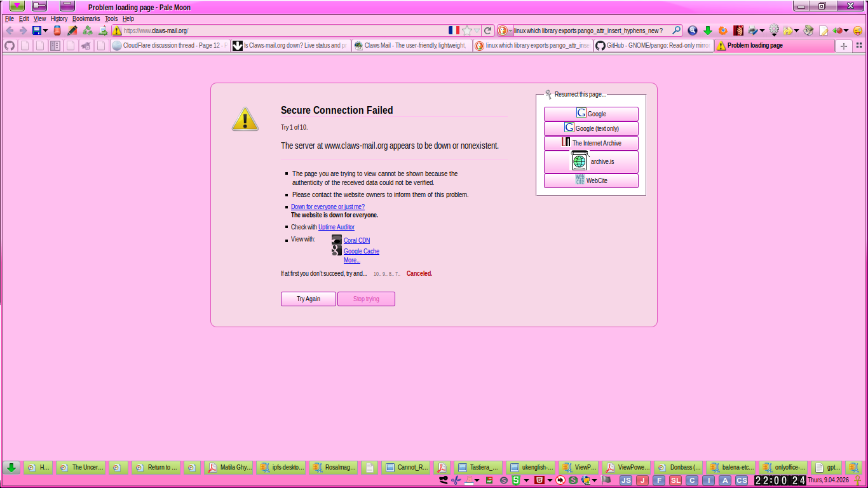Open the DuckDuckGo search engine selector
This screenshot has height=488, width=868.
(505, 30)
